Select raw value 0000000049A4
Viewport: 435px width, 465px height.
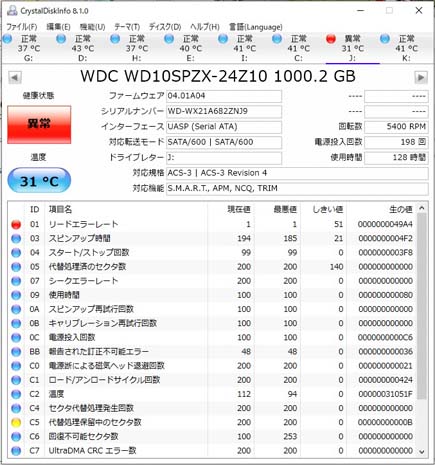pyautogui.click(x=385, y=224)
